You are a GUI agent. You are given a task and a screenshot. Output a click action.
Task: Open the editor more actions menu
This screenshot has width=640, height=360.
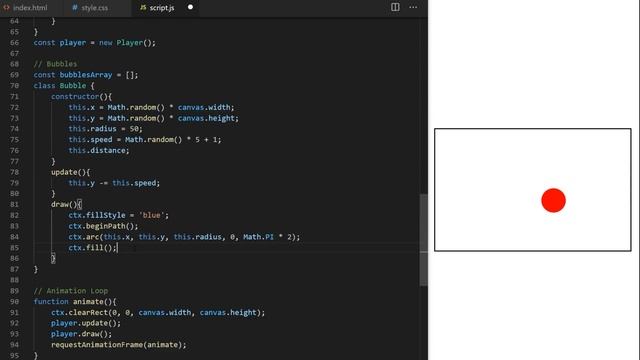click(413, 7)
